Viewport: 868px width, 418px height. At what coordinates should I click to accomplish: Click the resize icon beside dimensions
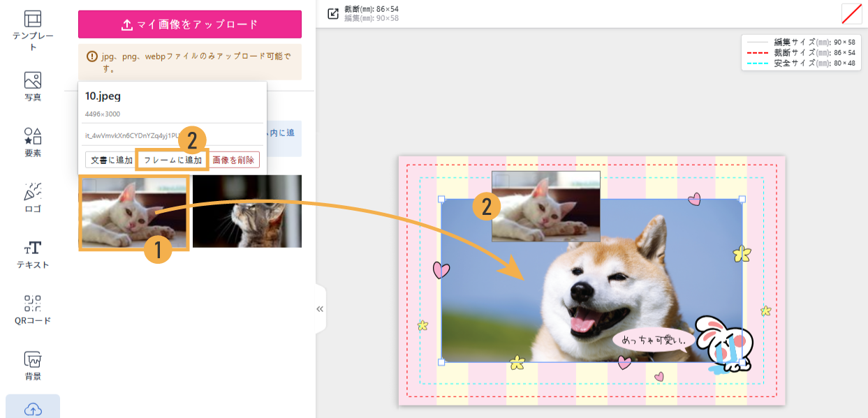[x=333, y=13]
